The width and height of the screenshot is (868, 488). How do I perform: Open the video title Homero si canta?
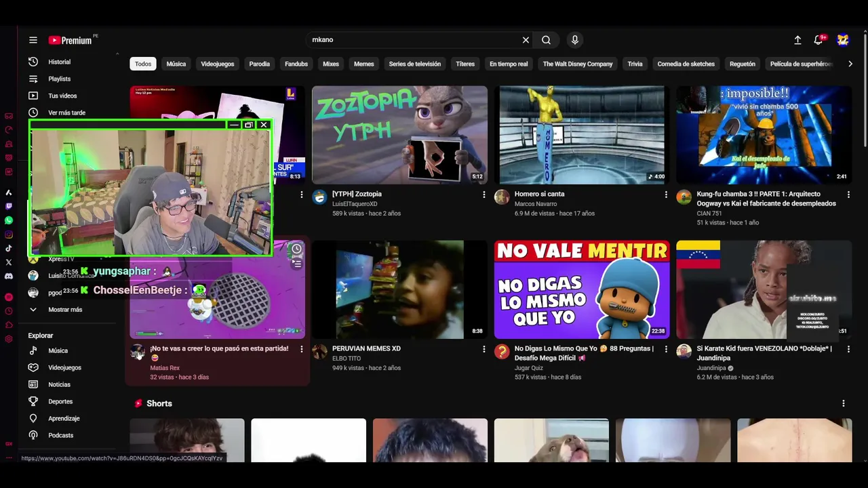pyautogui.click(x=539, y=194)
